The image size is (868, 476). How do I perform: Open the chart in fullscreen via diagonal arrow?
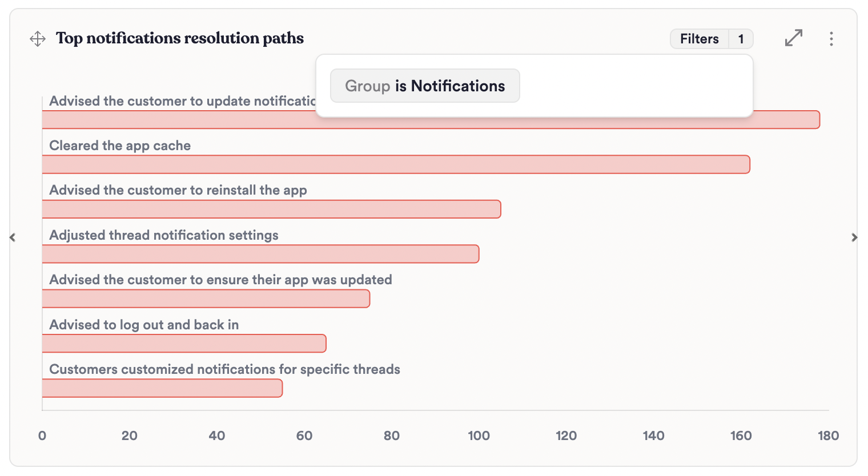click(793, 39)
